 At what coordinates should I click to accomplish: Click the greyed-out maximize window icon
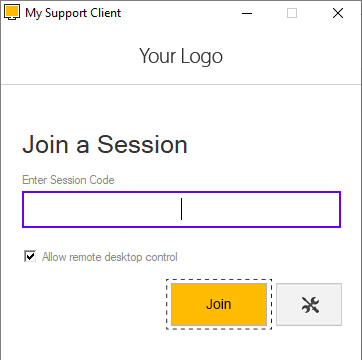point(292,13)
